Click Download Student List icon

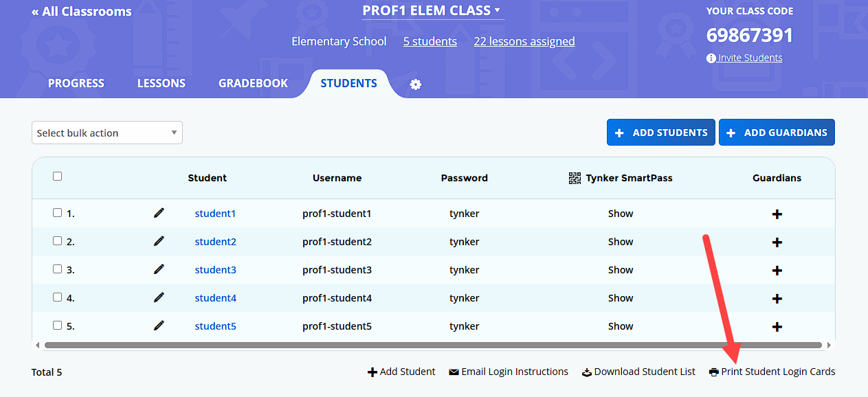587,372
